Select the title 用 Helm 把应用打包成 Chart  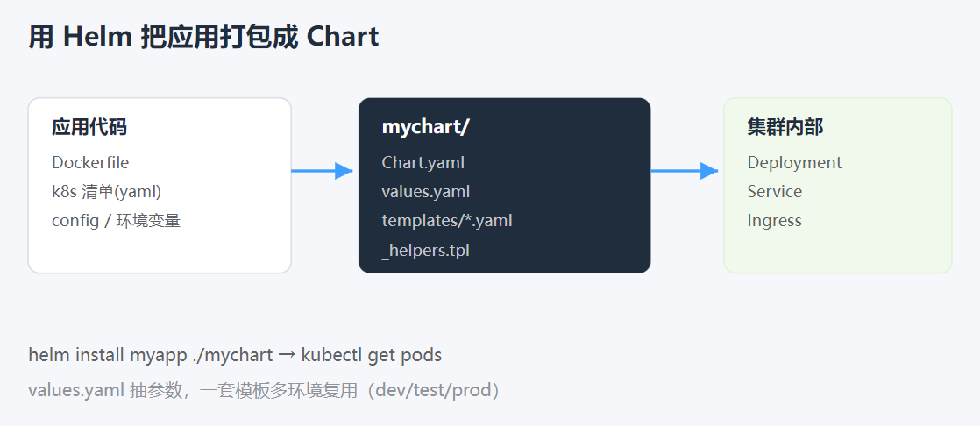coord(203,37)
